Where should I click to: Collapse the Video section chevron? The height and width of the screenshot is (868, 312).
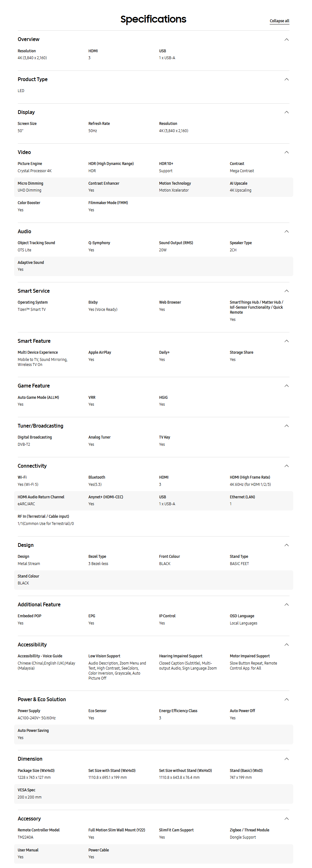tap(286, 152)
